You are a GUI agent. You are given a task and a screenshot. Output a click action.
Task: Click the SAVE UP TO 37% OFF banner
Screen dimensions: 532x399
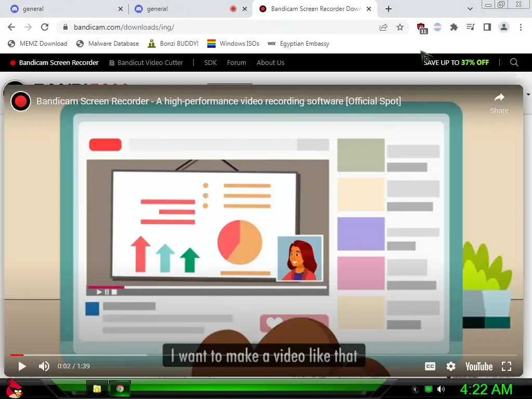456,62
